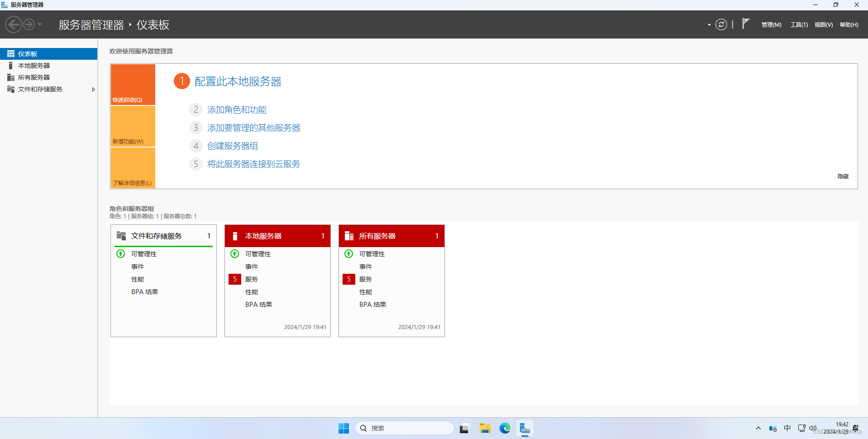This screenshot has width=868, height=439.
Task: Click the taskbar search box
Action: pyautogui.click(x=404, y=428)
